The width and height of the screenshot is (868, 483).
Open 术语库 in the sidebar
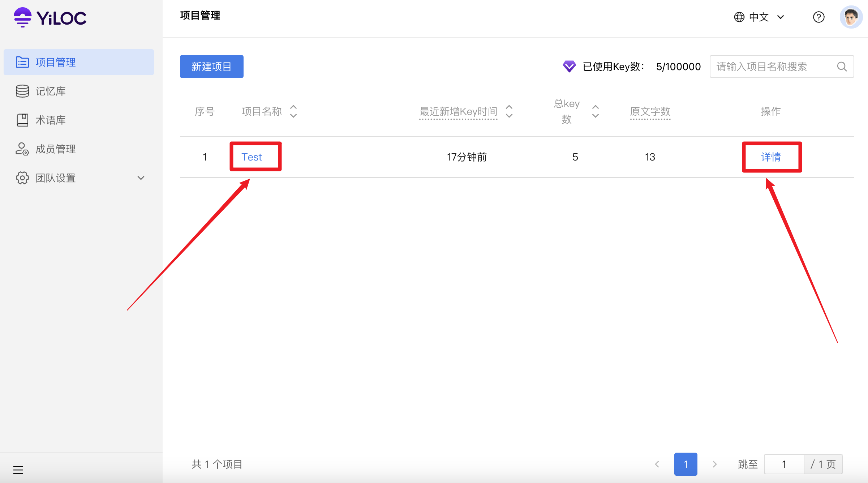point(79,120)
